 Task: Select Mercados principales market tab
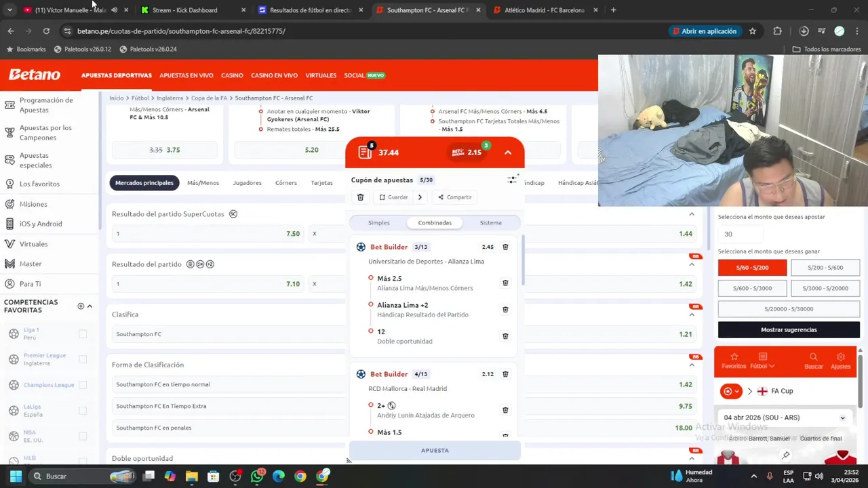tap(144, 182)
